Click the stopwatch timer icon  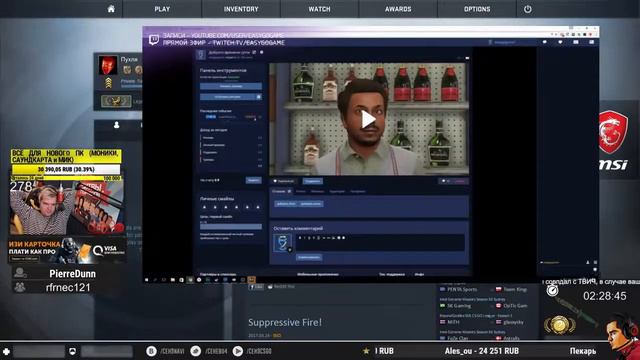pyautogui.click(x=552, y=290)
